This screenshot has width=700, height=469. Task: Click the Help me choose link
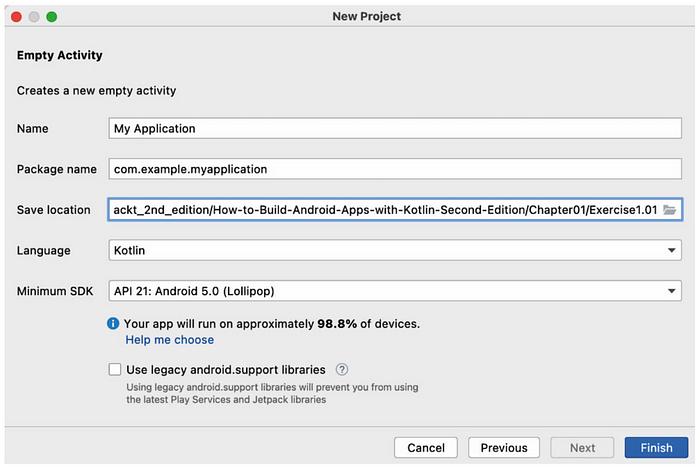tap(169, 341)
